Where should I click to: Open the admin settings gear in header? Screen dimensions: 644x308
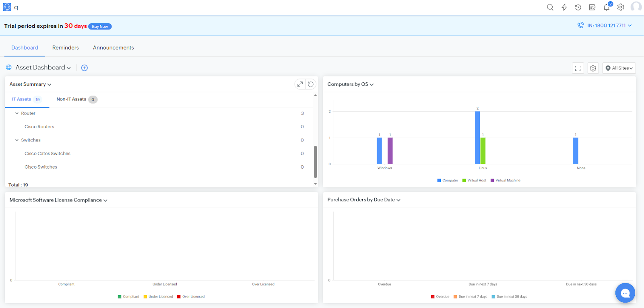point(621,7)
